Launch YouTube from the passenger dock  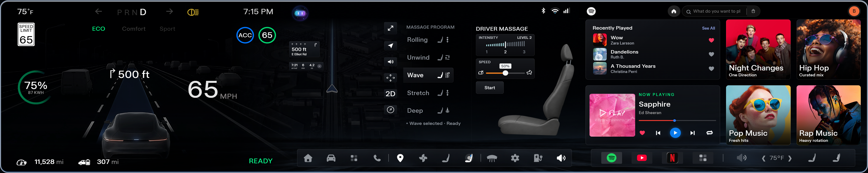point(642,158)
